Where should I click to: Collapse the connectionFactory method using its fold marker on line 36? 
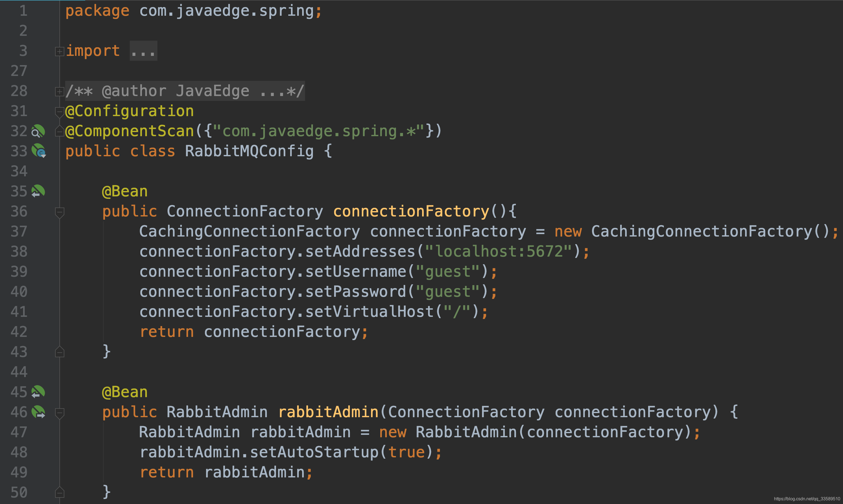[x=59, y=212]
